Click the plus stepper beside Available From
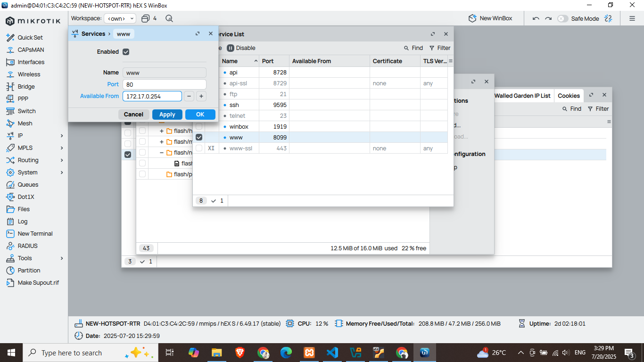The width and height of the screenshot is (644, 362). tap(201, 96)
